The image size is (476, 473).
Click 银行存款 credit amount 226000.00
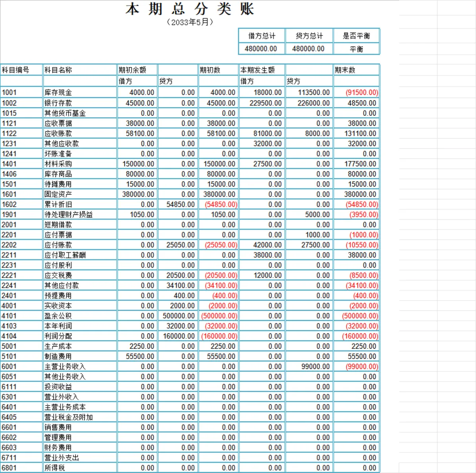pyautogui.click(x=313, y=103)
